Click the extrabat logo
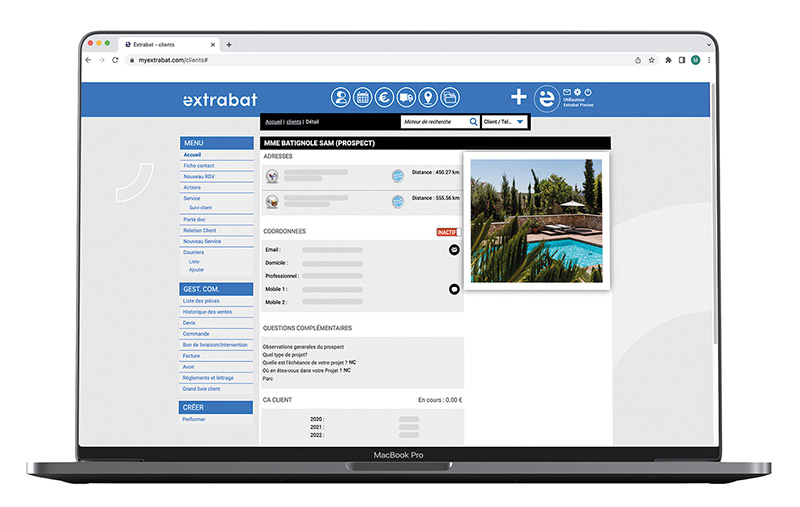 click(x=220, y=99)
